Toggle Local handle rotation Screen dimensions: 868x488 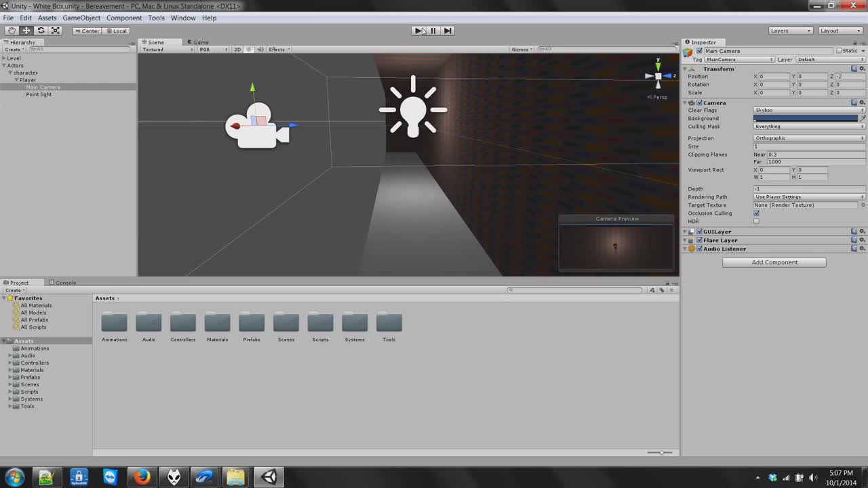coord(116,30)
